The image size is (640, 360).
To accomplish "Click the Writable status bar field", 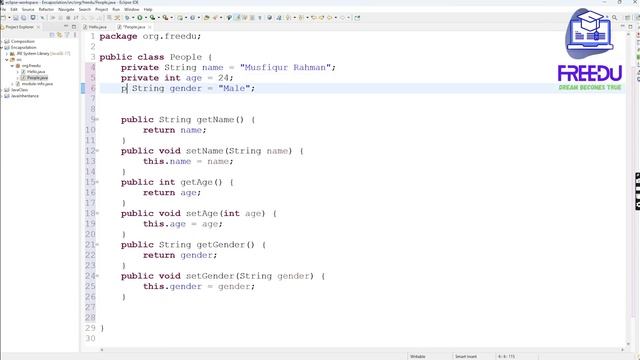I will tap(418, 356).
